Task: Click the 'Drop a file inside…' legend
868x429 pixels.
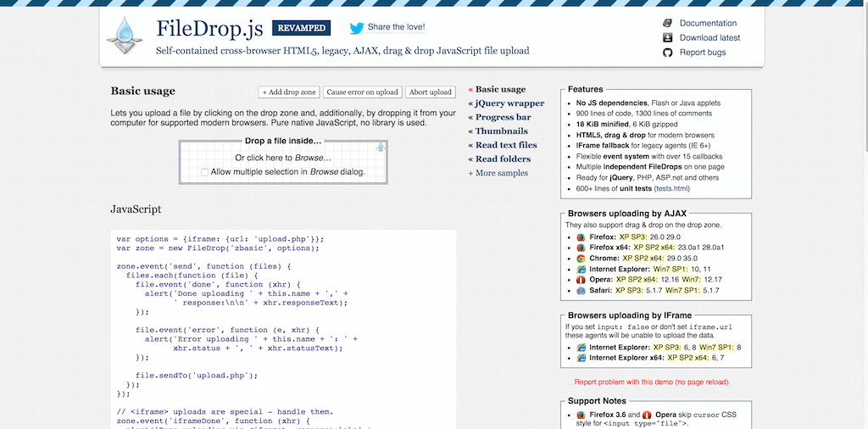Action: click(x=283, y=141)
